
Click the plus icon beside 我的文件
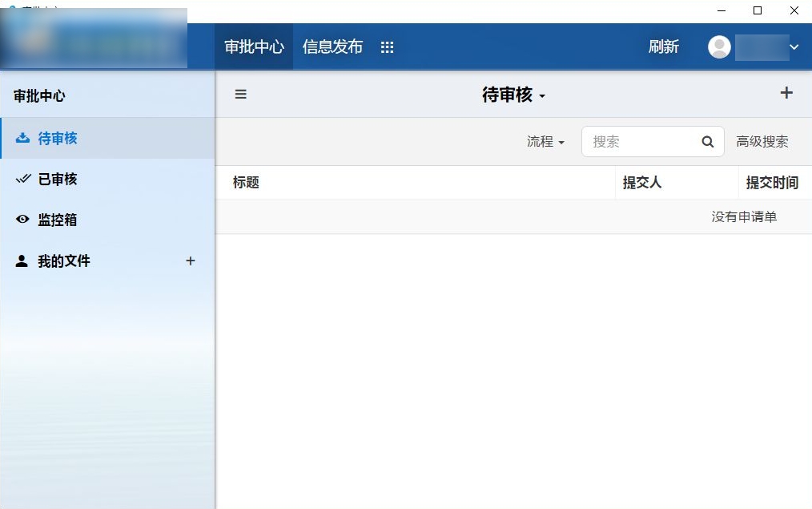point(190,261)
